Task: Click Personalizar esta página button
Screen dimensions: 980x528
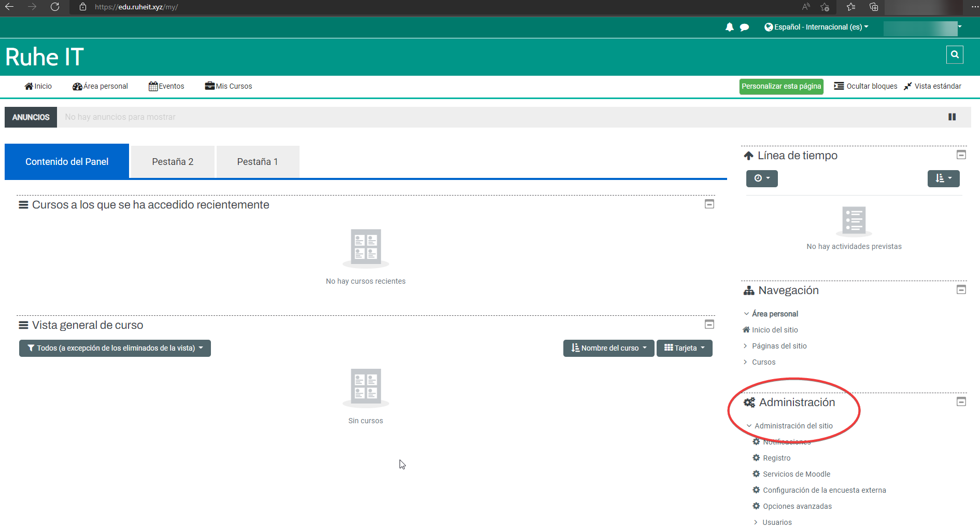Action: pyautogui.click(x=781, y=86)
